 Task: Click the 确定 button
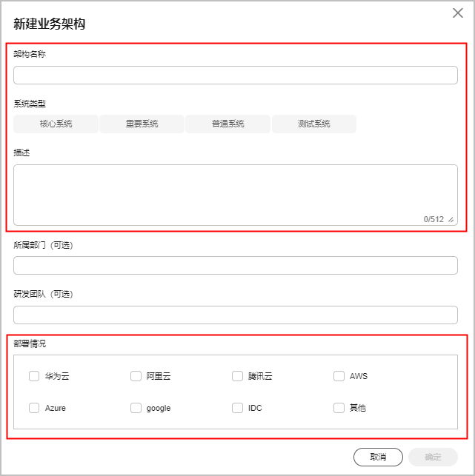coord(433,457)
